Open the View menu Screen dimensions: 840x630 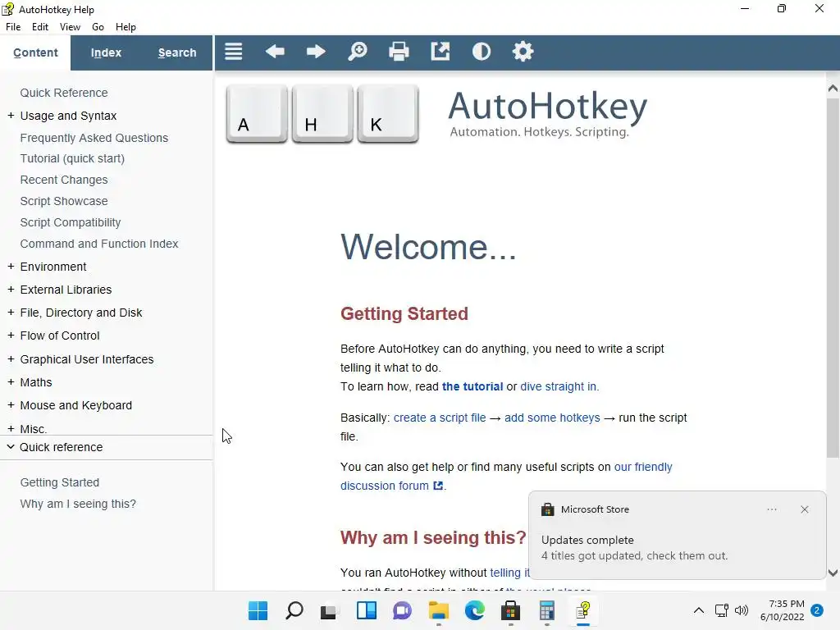71,27
